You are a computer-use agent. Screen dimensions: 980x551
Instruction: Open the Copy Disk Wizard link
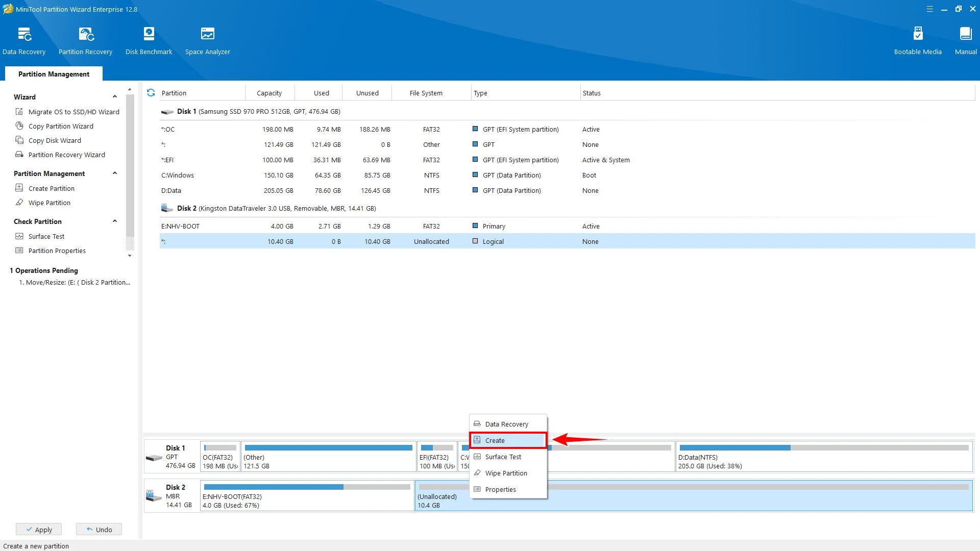click(55, 140)
